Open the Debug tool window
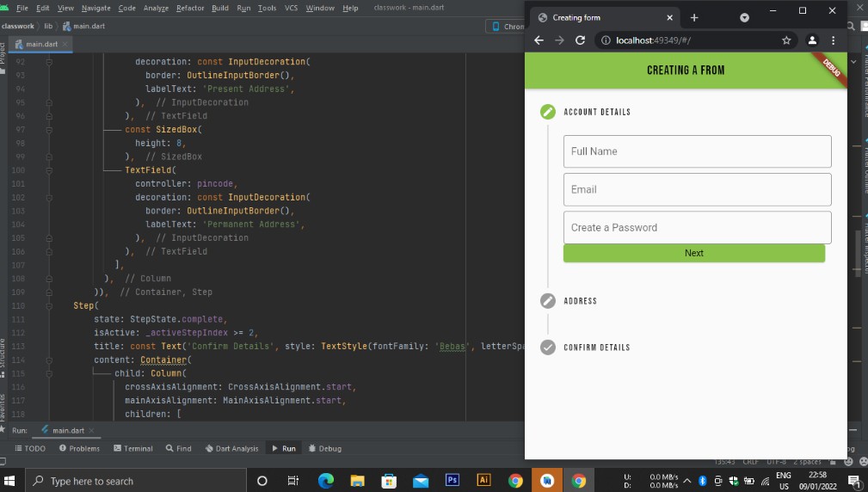This screenshot has height=492, width=868. pos(325,448)
